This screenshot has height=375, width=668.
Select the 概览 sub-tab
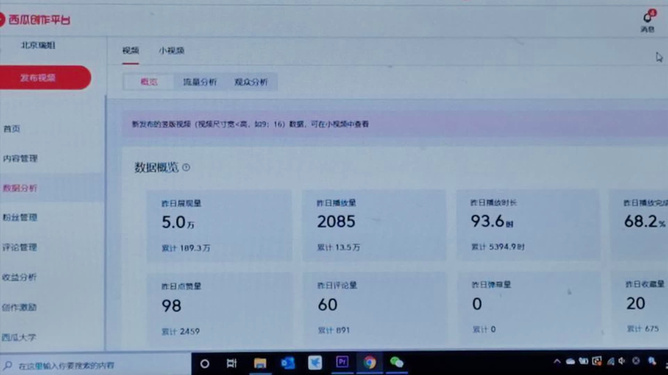click(149, 82)
